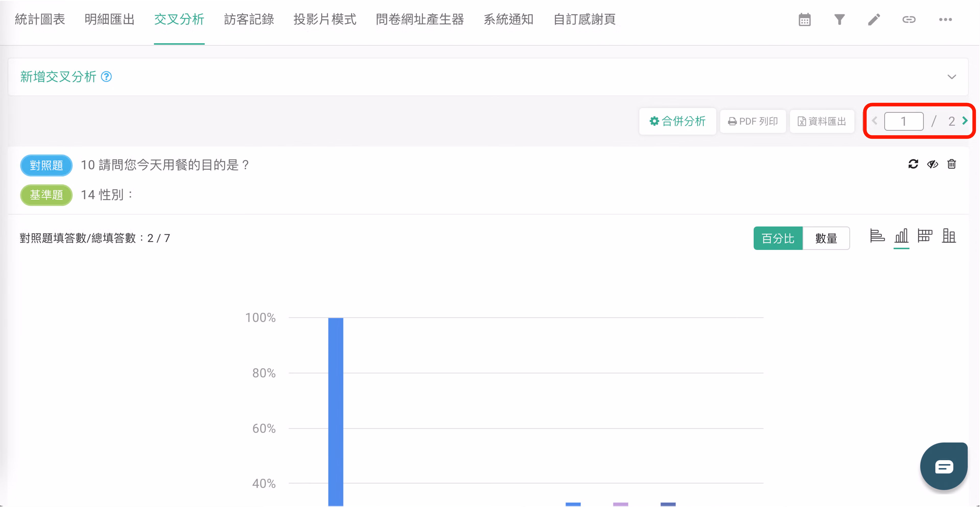Screen dimensions: 980x507
Task: Select the 交叉分析 tab
Action: pos(179,19)
